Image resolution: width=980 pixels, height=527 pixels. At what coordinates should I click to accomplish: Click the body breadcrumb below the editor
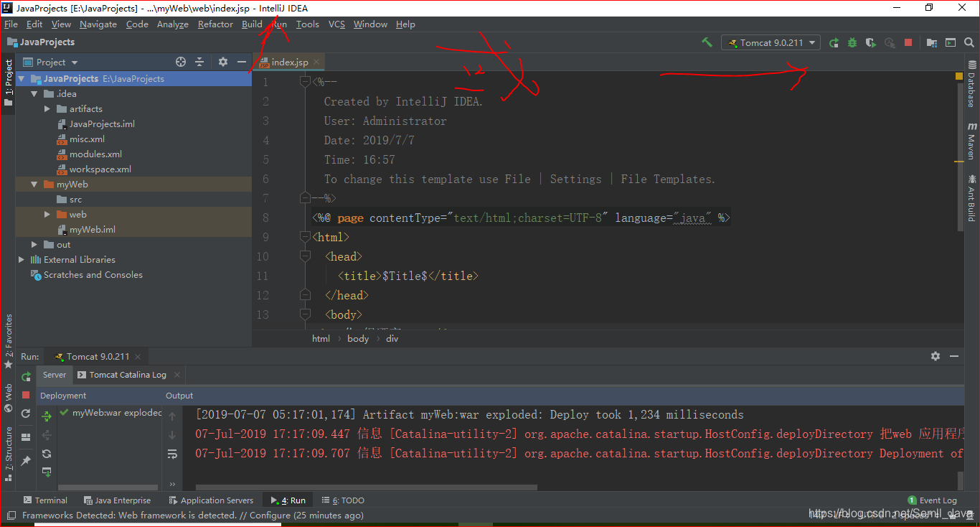click(358, 339)
